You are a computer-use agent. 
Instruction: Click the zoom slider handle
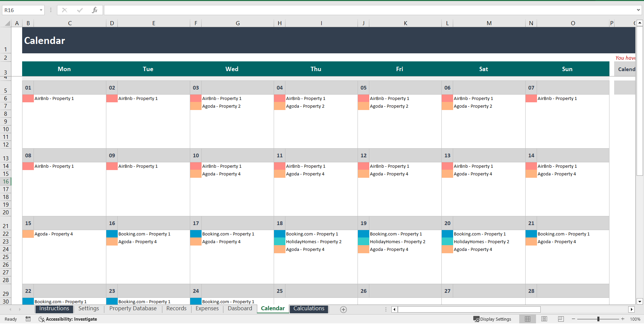tap(598, 319)
